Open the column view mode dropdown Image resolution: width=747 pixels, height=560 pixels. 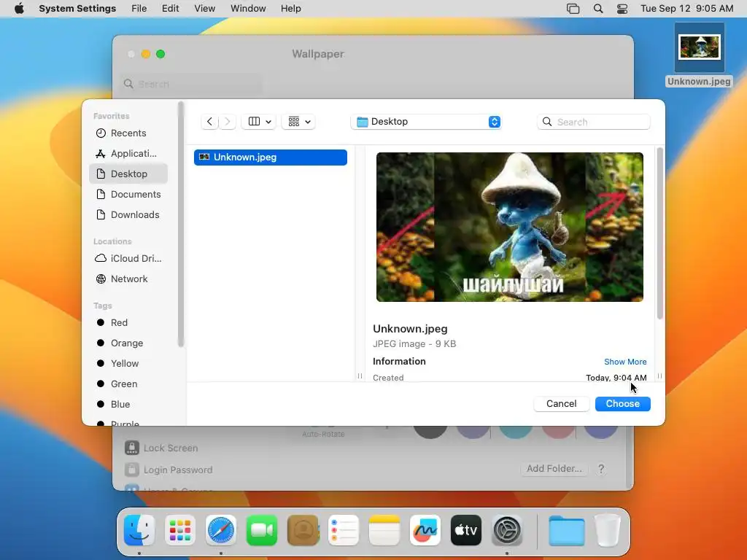[x=259, y=122]
